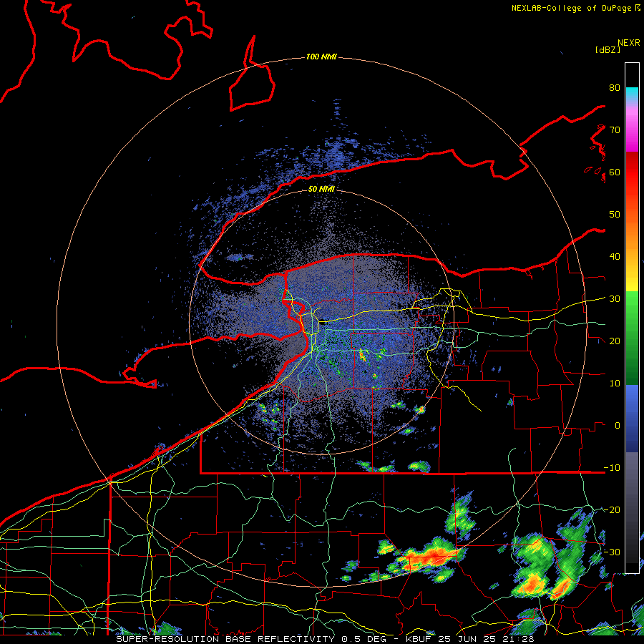
Task: Click the 80 value on the dBZ scale
Action: 615,87
